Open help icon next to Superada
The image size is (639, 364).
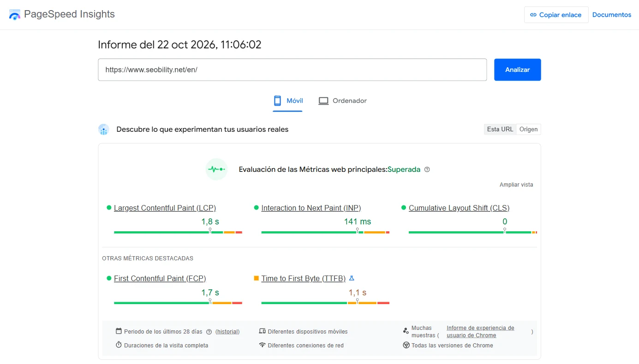point(427,170)
